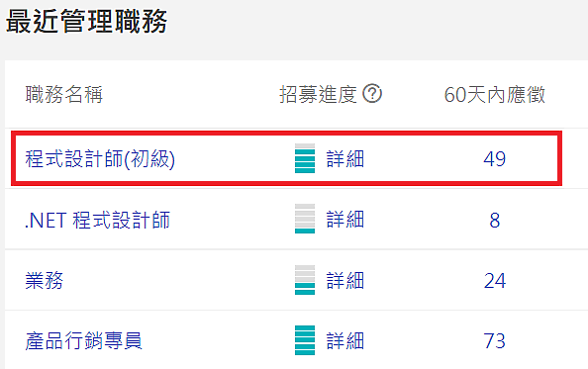Open the 24 applicants count
This screenshot has width=588, height=369.
coord(495,281)
